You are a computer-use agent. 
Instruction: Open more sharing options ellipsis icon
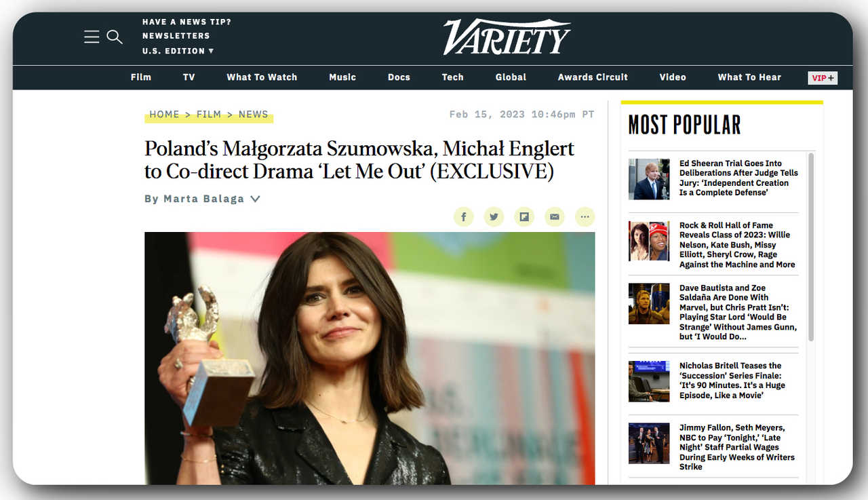pyautogui.click(x=585, y=217)
